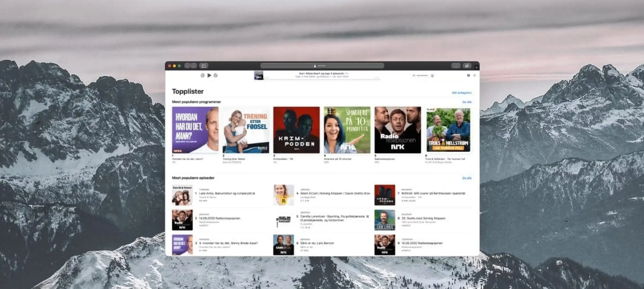Click the new tab plus icon
Screen dimensions: 644x289
click(476, 67)
